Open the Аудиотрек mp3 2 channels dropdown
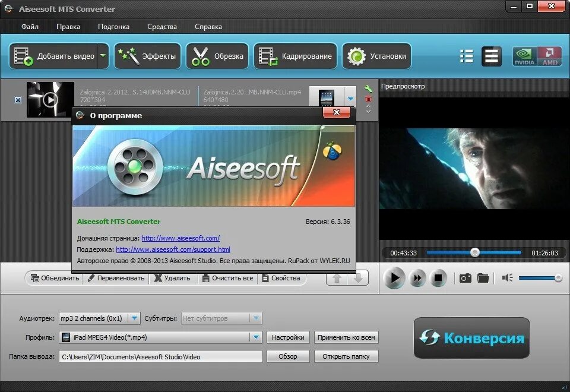570x392 pixels. 99,318
